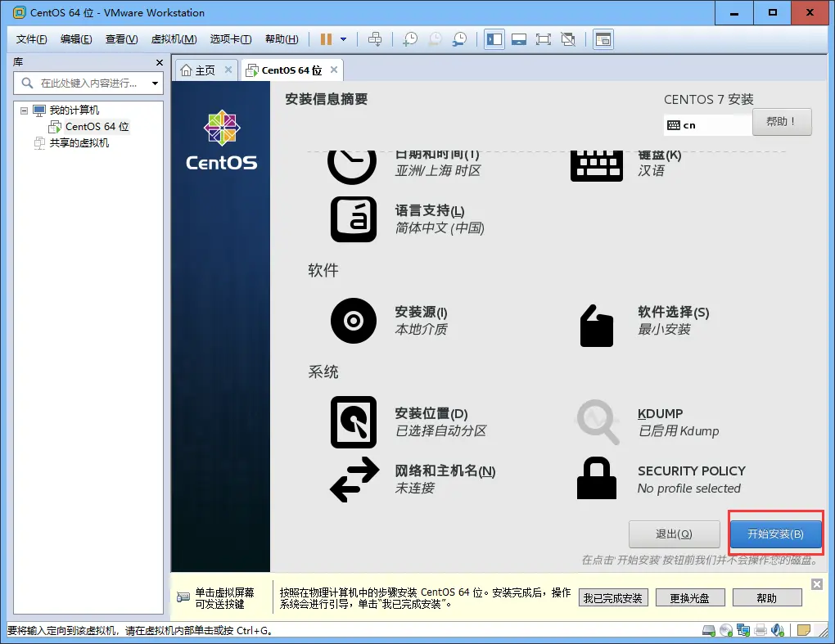Click the KDUMP label text
The image size is (835, 644).
661,413
